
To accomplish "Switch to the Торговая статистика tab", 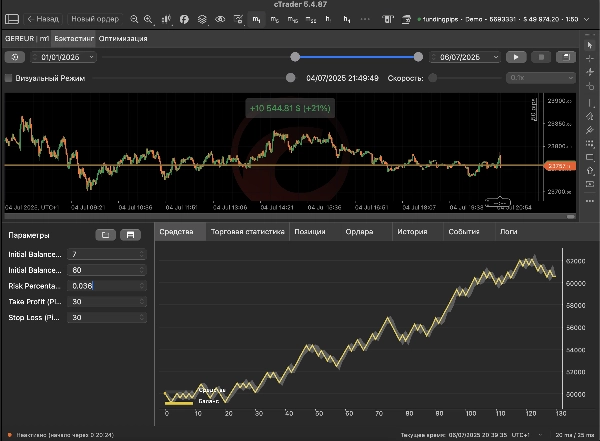I will click(247, 232).
